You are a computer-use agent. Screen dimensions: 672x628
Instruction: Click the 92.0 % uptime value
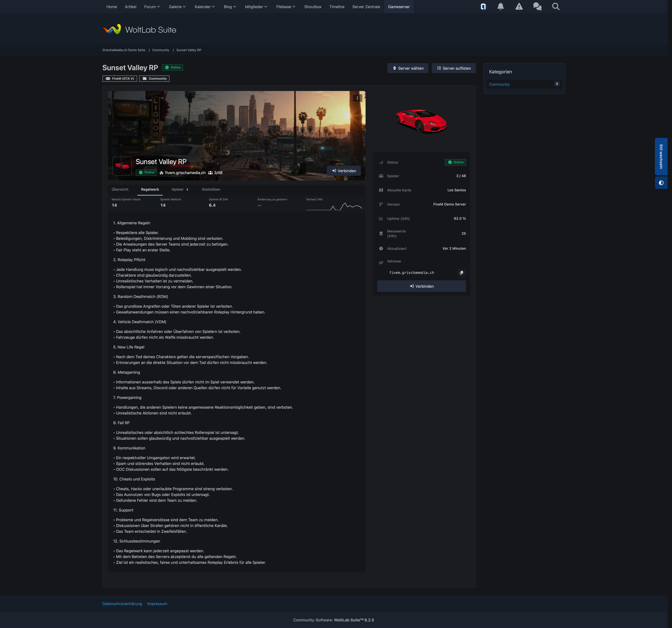(459, 218)
